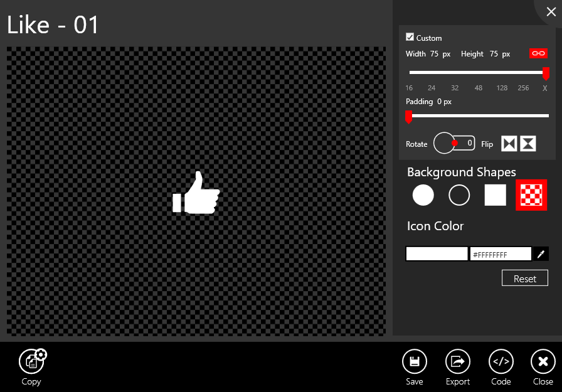Flip the icon horizontally
The image size is (562, 392).
(x=509, y=144)
